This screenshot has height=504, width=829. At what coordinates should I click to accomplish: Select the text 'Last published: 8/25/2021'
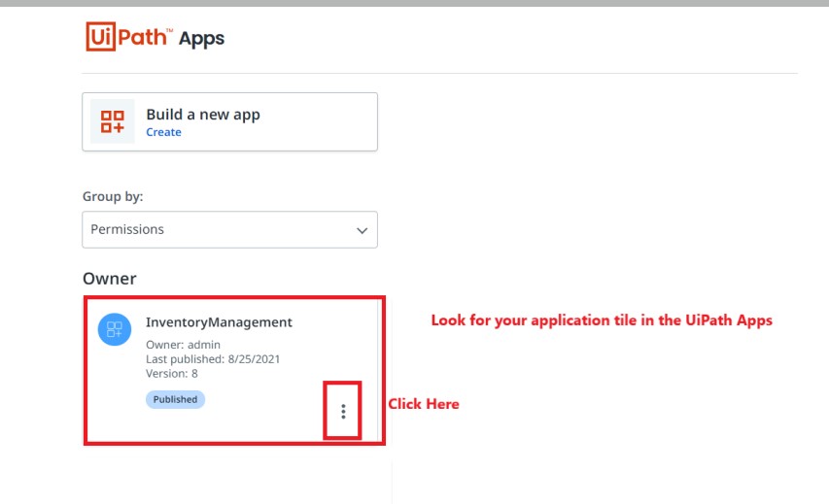pos(213,359)
